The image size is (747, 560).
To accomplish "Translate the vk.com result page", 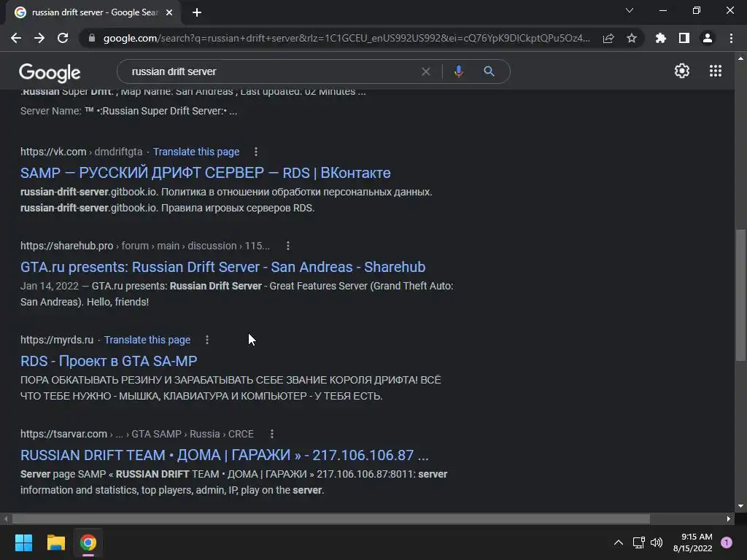I will [196, 152].
